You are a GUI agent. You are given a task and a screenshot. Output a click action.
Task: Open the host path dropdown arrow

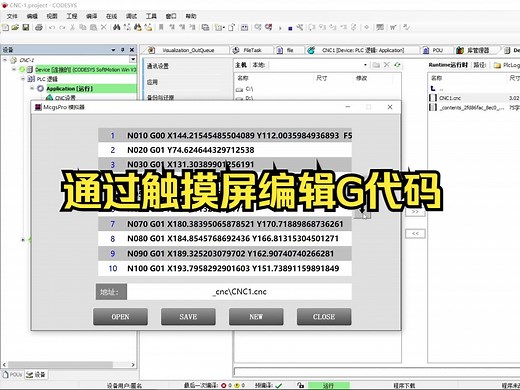(x=365, y=65)
